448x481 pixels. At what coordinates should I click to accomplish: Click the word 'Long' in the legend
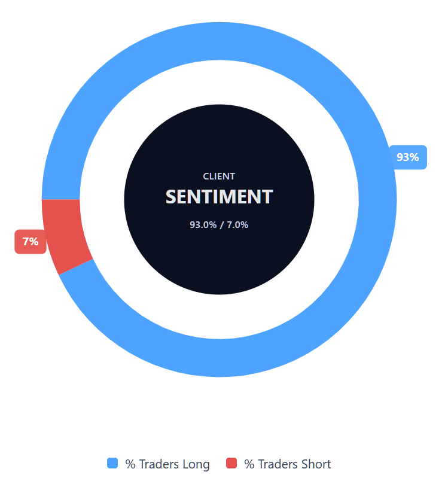[x=196, y=464]
